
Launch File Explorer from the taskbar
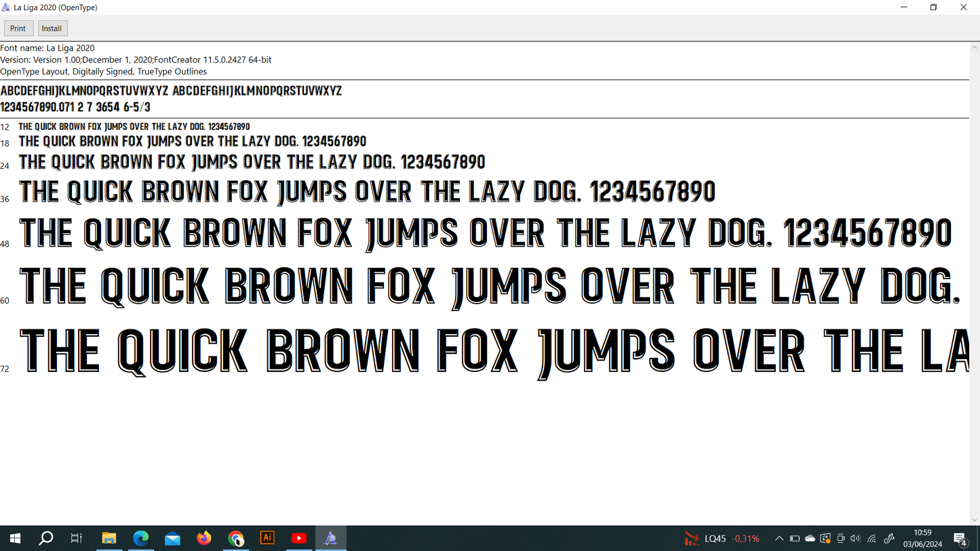(109, 538)
